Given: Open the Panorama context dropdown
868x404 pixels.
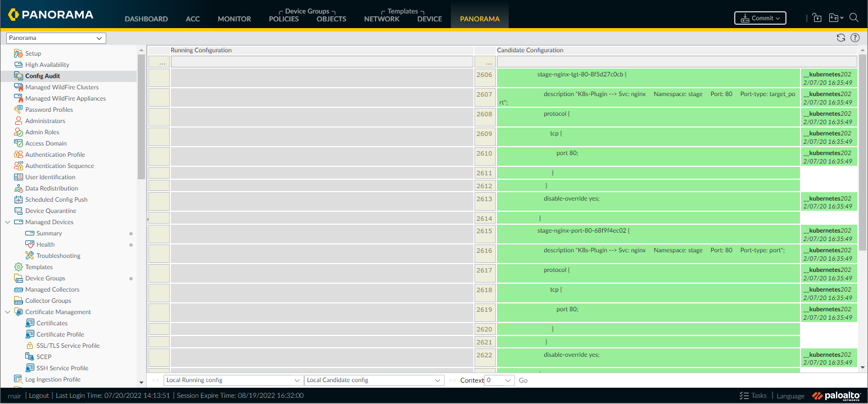Looking at the screenshot, I should 56,38.
